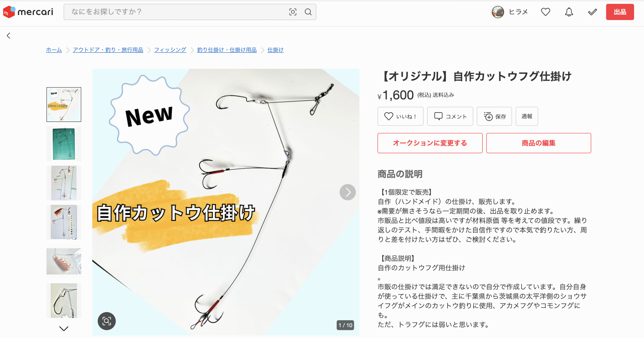Open the コメント comment button

[450, 116]
